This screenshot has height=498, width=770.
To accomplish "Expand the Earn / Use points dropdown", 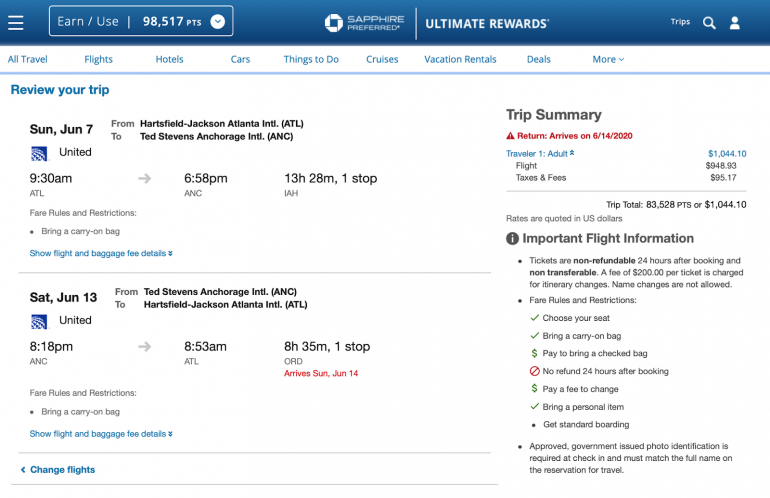I will tap(218, 21).
